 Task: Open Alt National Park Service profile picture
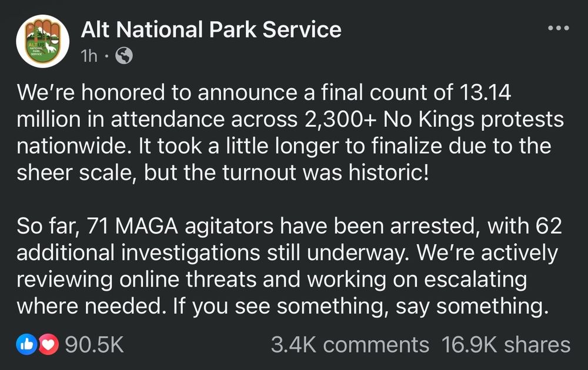click(x=42, y=41)
